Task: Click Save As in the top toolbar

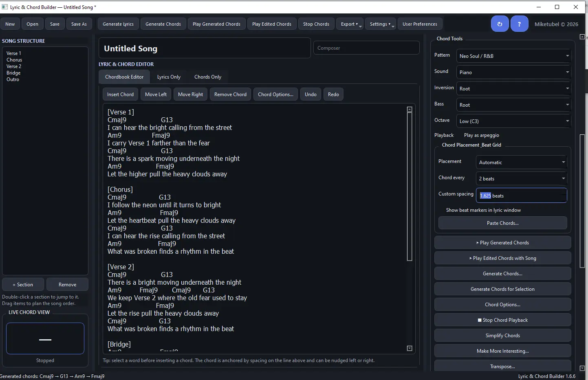Action: (x=79, y=24)
